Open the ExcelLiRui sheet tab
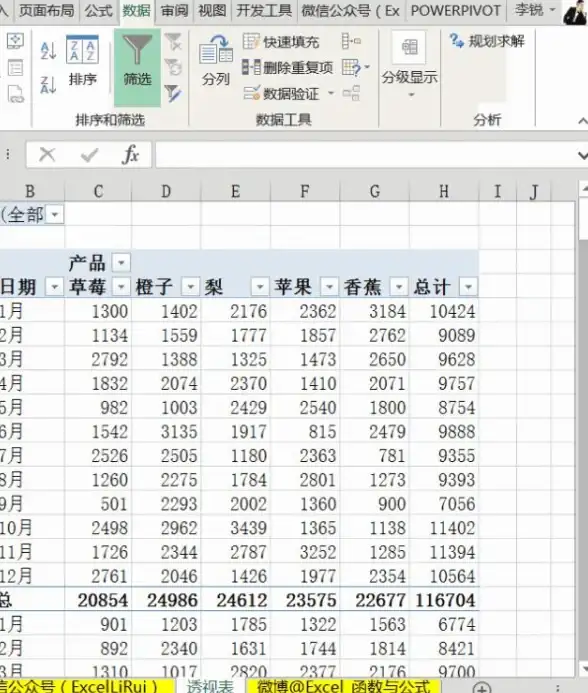The image size is (588, 693). tap(86, 685)
